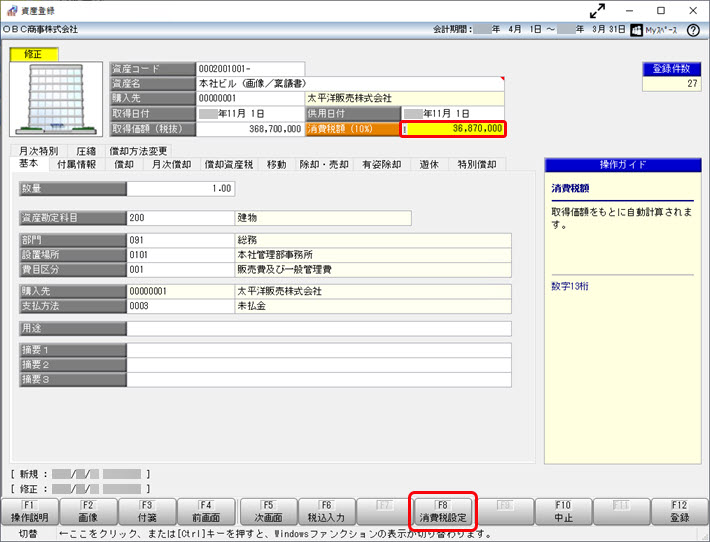Switch to 付属情報 tab

(x=76, y=164)
